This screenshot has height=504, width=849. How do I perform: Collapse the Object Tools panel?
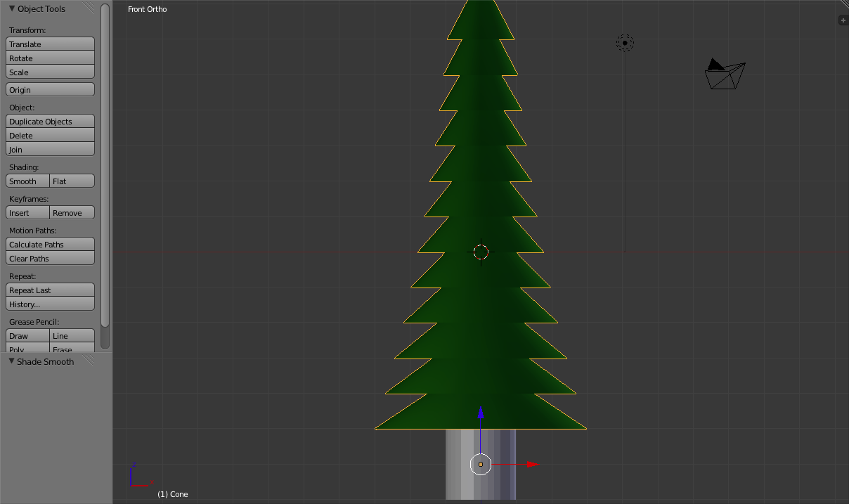tap(12, 8)
